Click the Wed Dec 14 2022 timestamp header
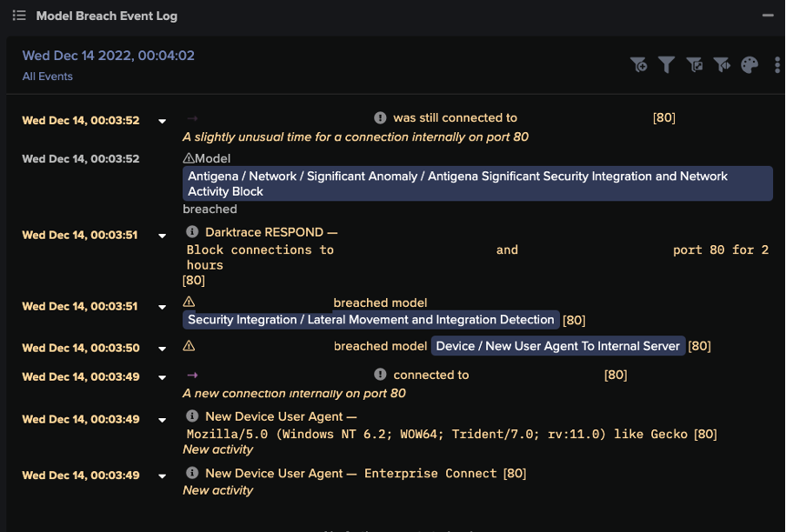 108,56
